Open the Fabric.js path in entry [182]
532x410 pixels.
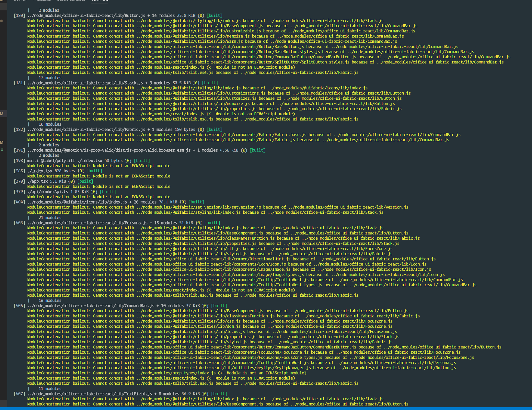tap(86, 130)
